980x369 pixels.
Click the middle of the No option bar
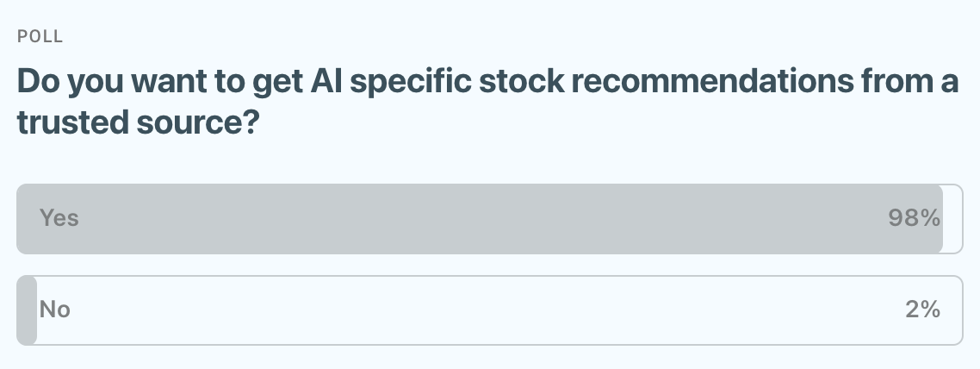[x=489, y=310]
